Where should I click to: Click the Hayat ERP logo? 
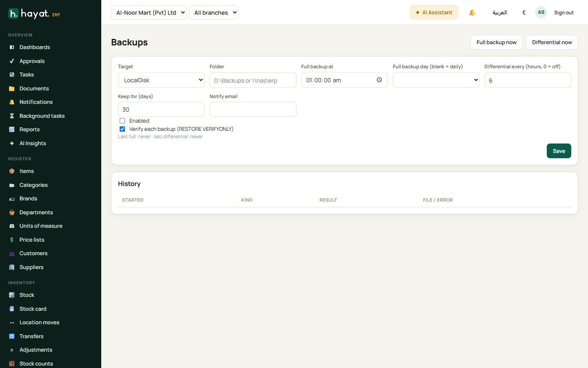[34, 13]
